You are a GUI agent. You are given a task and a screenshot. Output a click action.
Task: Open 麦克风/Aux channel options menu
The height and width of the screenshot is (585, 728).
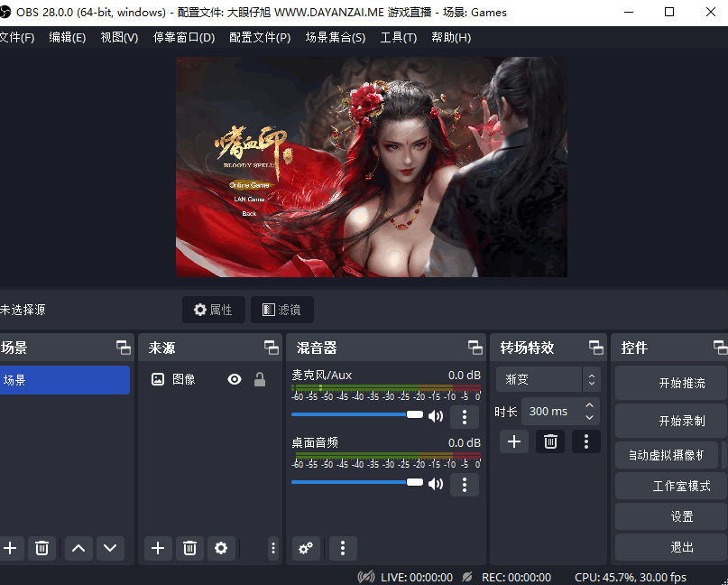(465, 417)
